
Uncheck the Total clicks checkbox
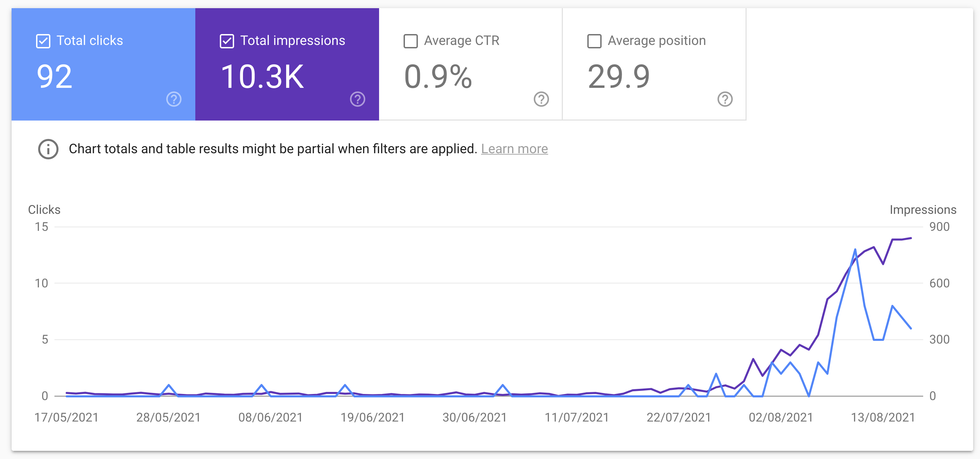(43, 41)
